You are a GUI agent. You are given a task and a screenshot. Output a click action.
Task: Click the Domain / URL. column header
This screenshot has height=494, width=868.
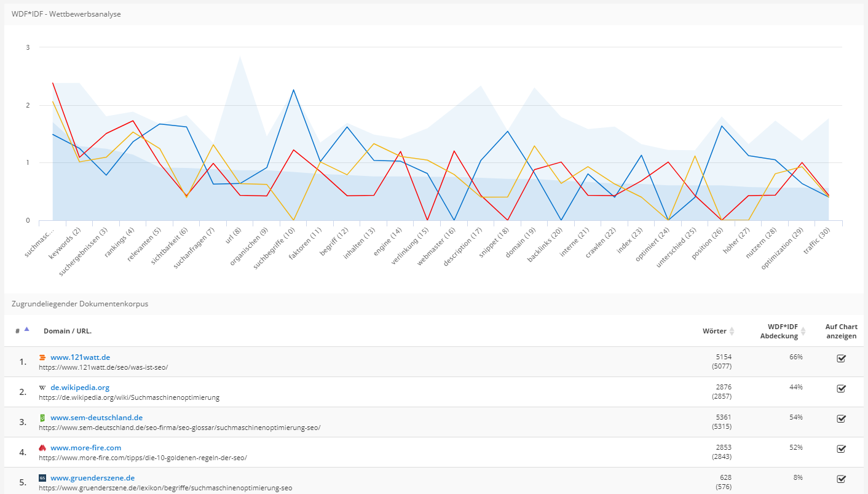click(68, 331)
